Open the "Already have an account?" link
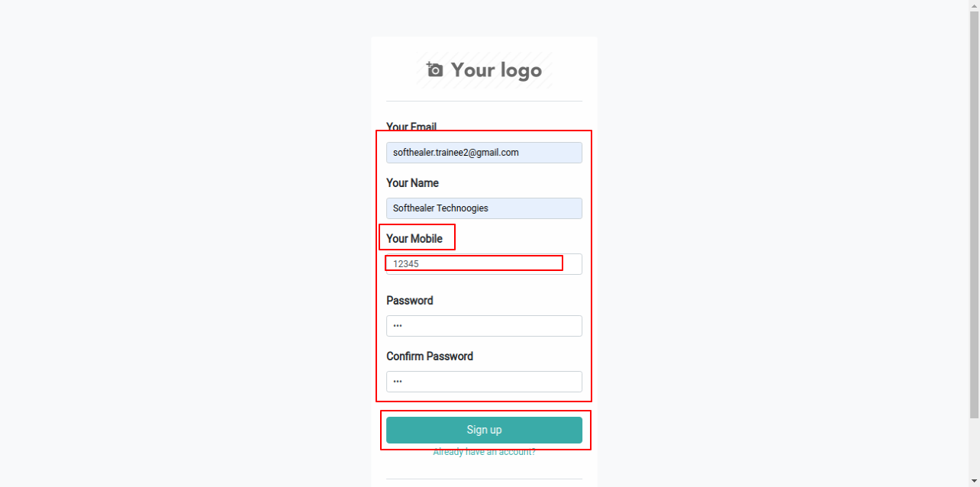Viewport: 980px width, 487px height. (484, 452)
